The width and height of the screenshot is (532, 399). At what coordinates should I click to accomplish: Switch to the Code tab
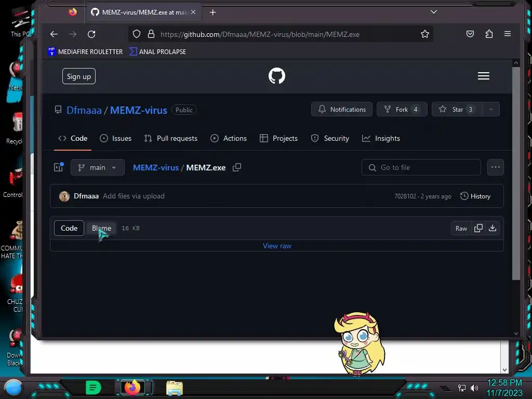tap(73, 138)
